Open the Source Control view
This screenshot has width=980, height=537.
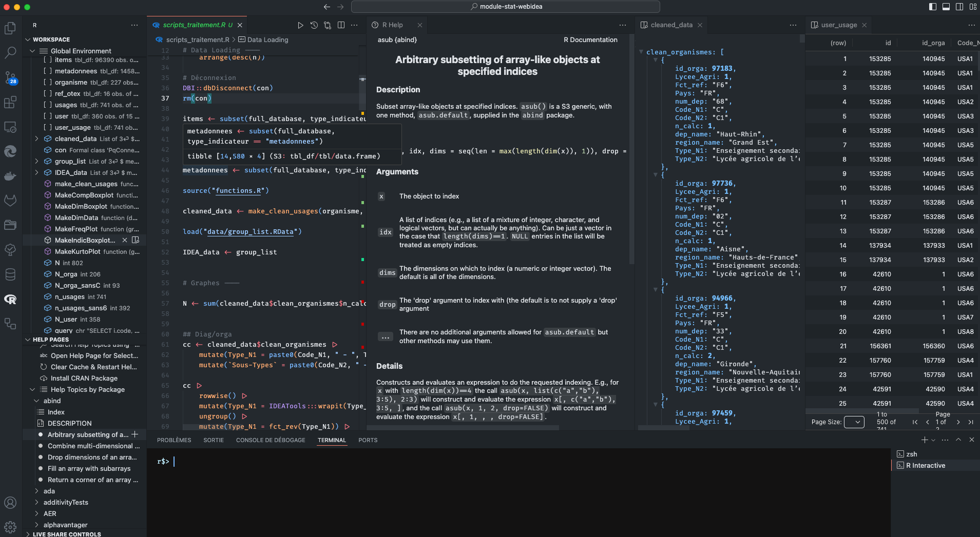(10, 77)
